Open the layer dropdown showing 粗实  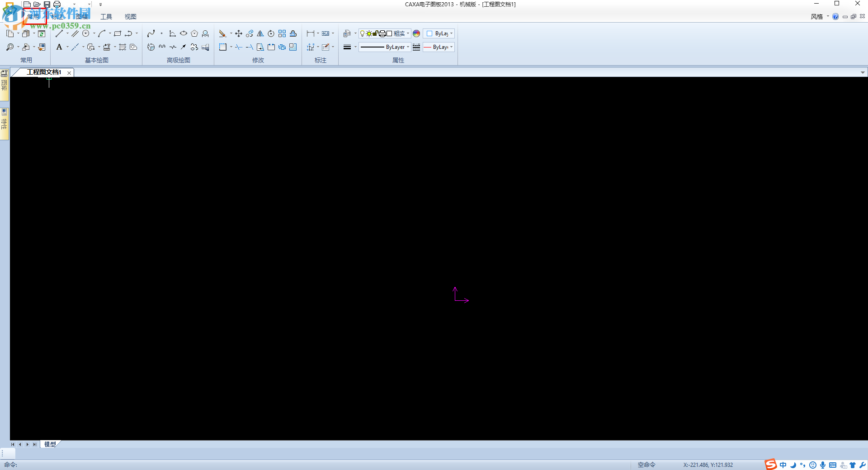(x=408, y=33)
